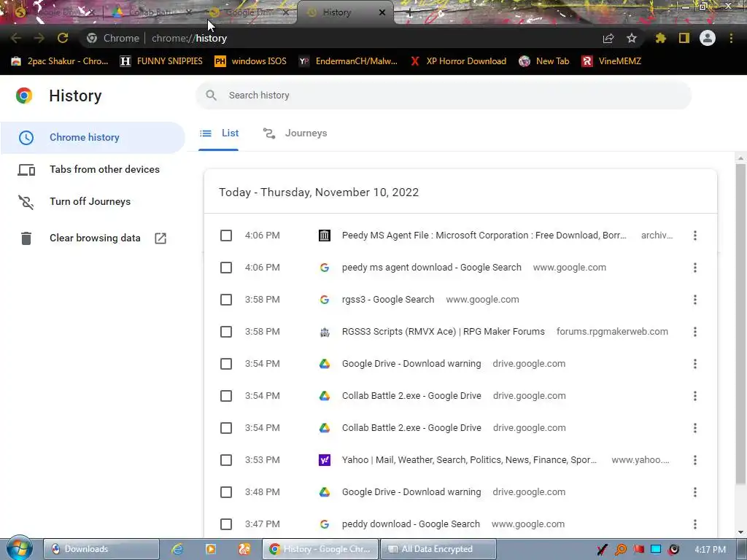This screenshot has height=560, width=747.
Task: Check the Yahoo Mail Weather entry
Action: pos(226,460)
